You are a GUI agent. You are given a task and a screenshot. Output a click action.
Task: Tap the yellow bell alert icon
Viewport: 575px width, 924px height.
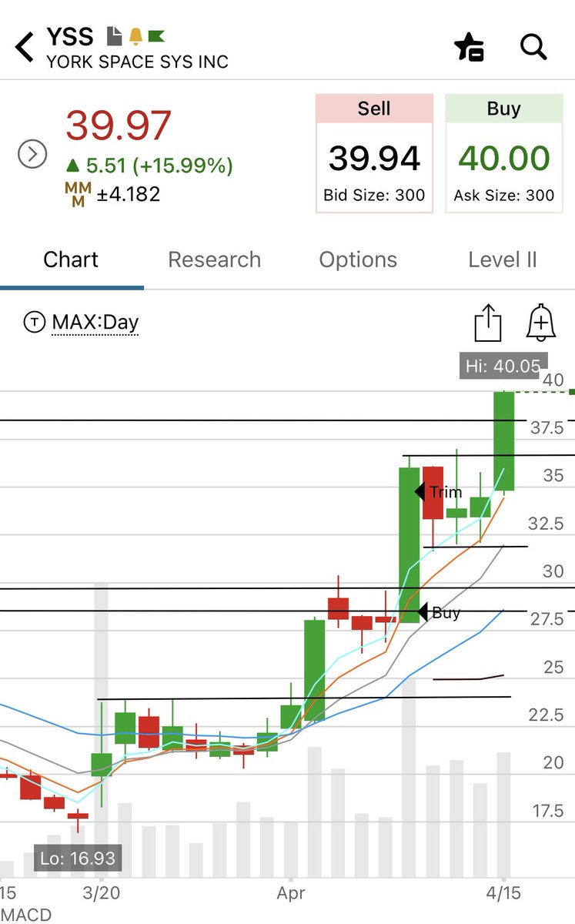pos(135,35)
